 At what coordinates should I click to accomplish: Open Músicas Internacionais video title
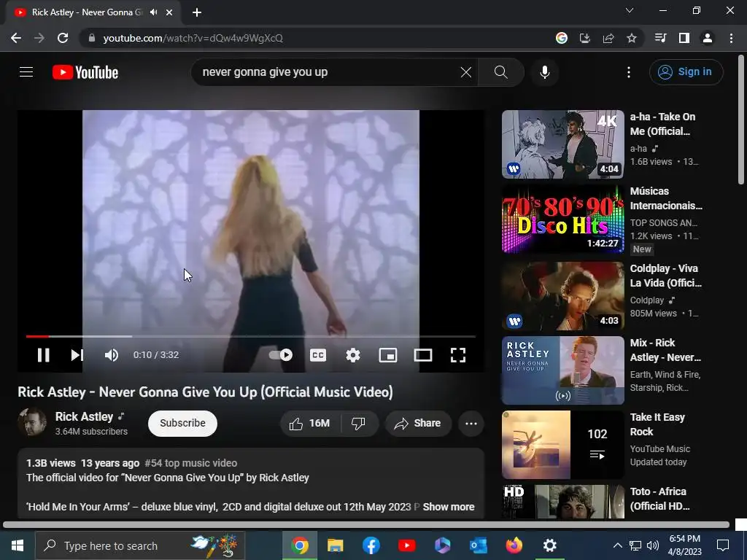click(x=666, y=198)
